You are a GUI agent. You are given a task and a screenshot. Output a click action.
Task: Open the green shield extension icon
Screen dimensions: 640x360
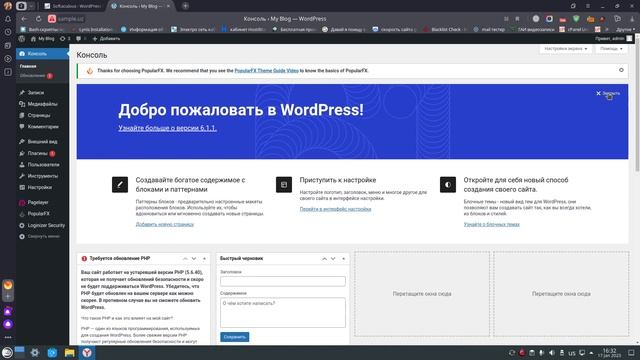pyautogui.click(x=576, y=19)
